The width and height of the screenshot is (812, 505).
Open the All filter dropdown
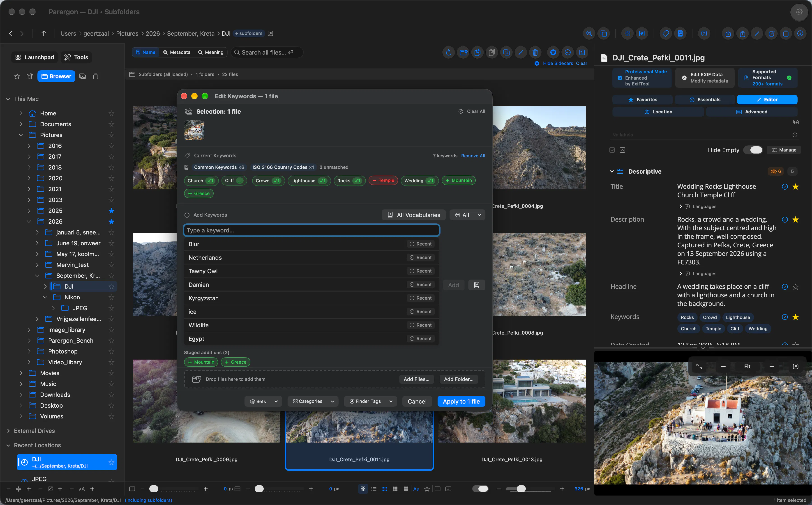(x=467, y=215)
